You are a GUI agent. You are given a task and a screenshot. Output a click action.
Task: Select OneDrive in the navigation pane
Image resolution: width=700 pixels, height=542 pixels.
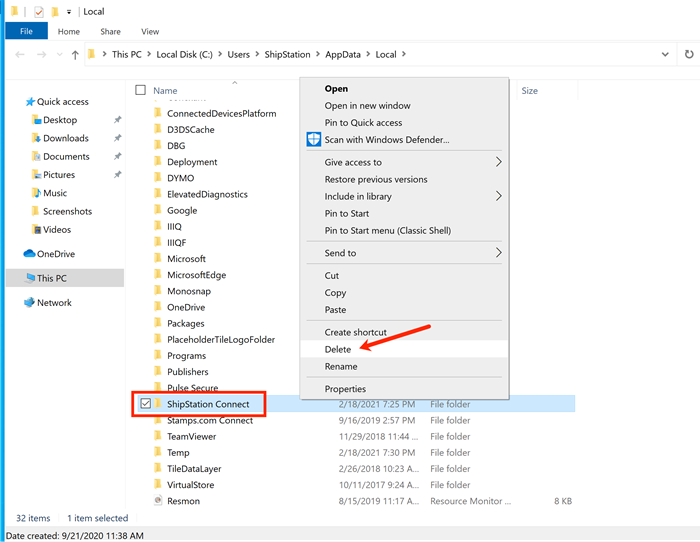[56, 254]
